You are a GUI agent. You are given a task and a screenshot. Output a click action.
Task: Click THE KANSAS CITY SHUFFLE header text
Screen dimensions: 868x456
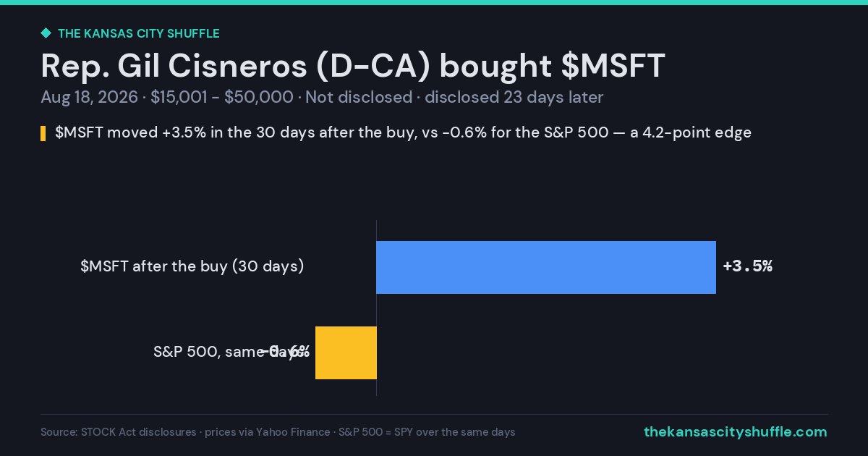(138, 33)
